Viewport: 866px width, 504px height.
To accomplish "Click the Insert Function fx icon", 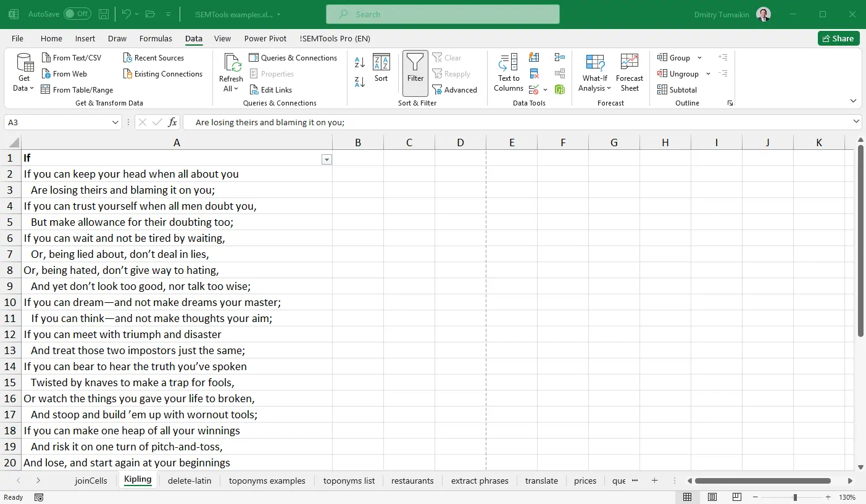I will pos(173,122).
